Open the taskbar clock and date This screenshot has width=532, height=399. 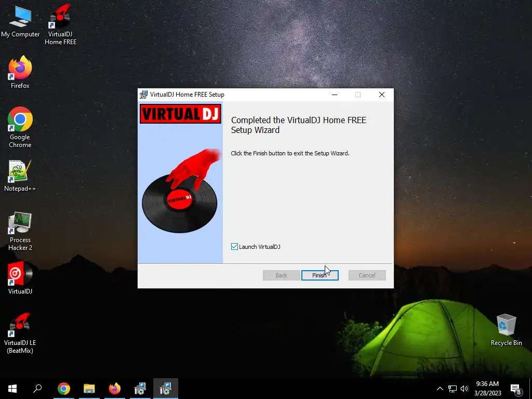point(487,389)
